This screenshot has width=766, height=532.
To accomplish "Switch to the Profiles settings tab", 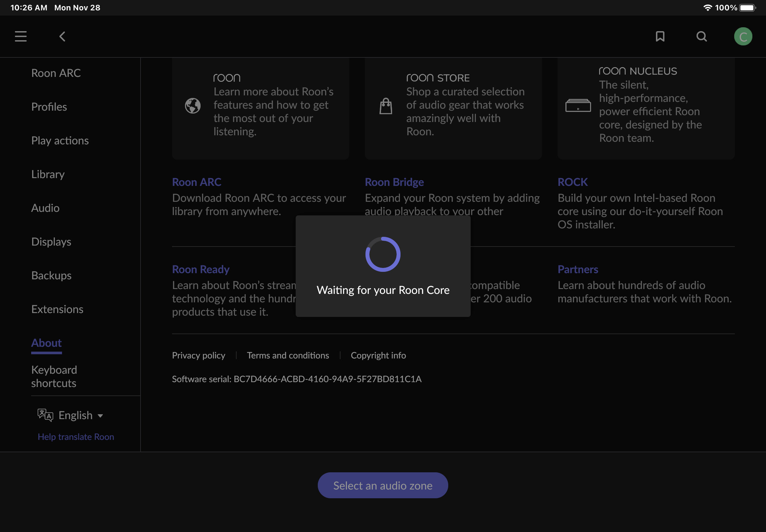I will click(x=49, y=107).
